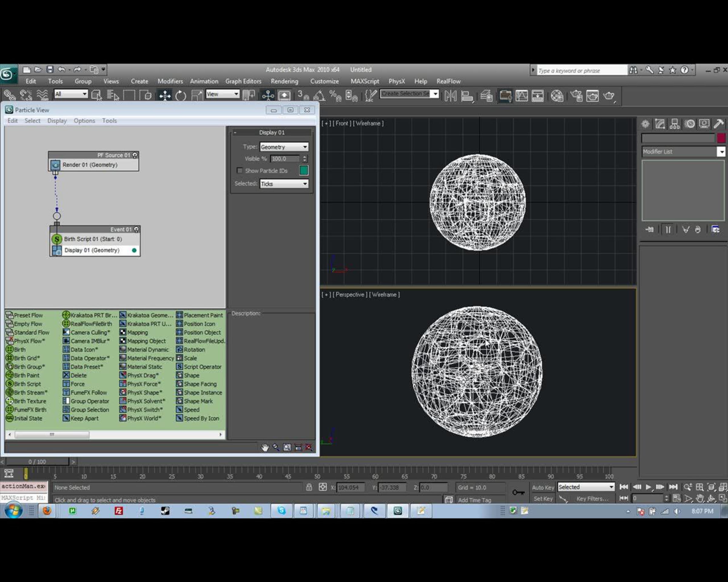The width and height of the screenshot is (728, 582).
Task: Toggle Percent Snap
Action: click(335, 96)
